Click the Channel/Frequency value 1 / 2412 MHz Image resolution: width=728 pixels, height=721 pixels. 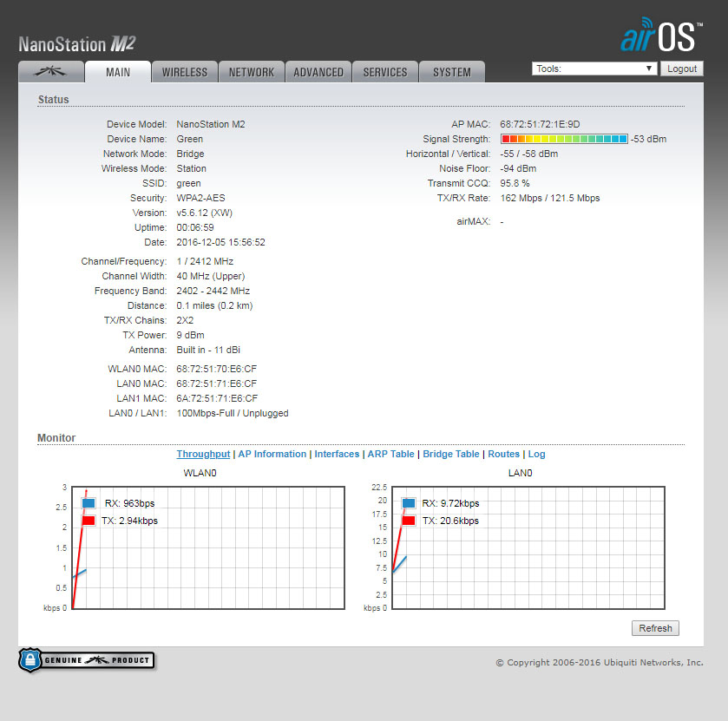205,261
